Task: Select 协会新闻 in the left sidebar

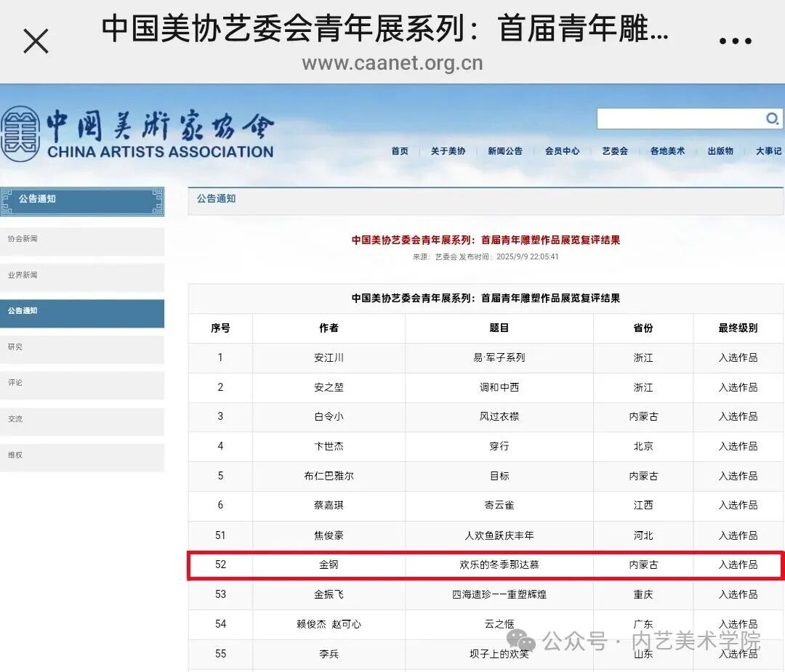Action: (x=81, y=240)
